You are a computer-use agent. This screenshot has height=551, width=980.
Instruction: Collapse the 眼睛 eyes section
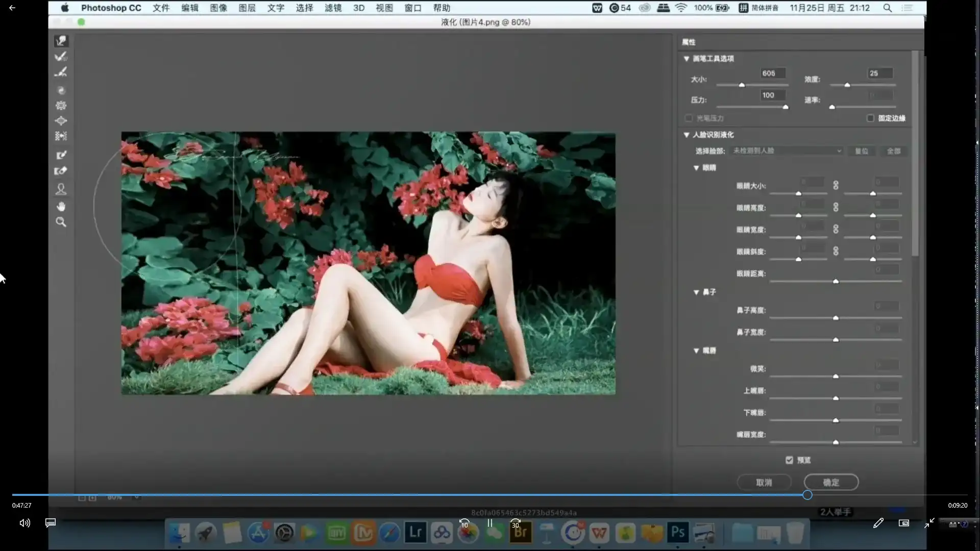tap(697, 167)
